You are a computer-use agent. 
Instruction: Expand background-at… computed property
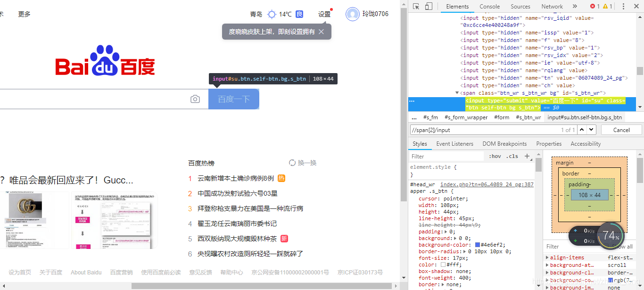point(547,265)
